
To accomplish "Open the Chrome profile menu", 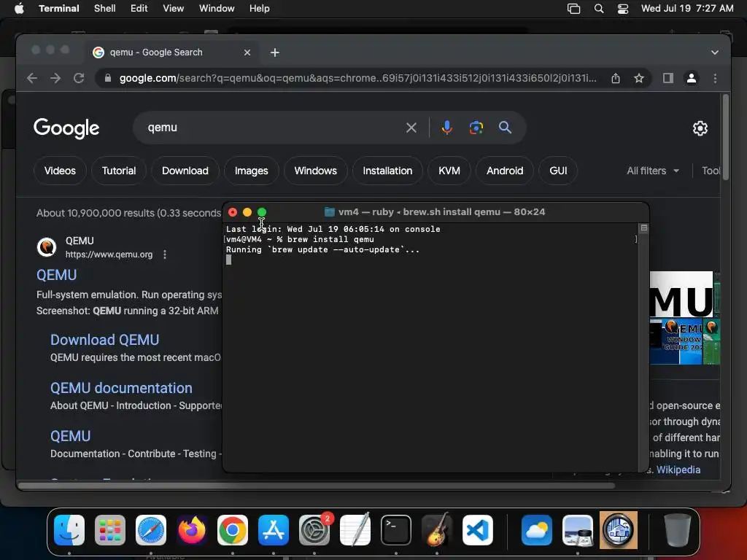I will [692, 78].
